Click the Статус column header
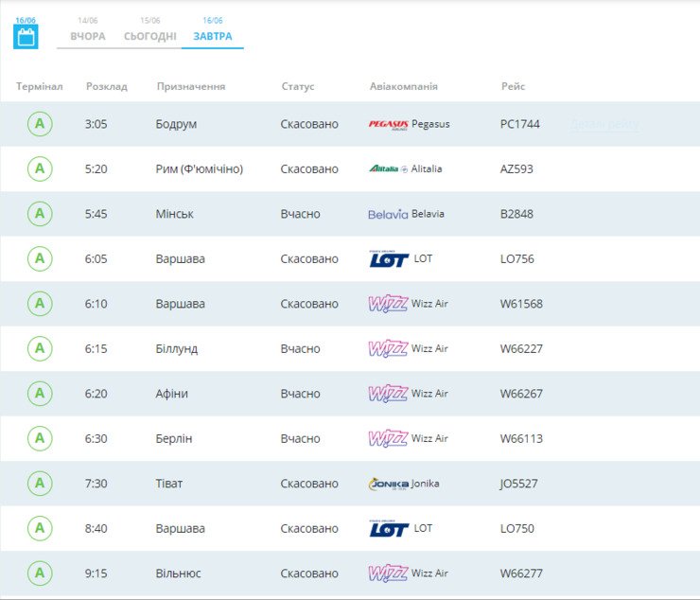The height and width of the screenshot is (600, 700). point(298,86)
